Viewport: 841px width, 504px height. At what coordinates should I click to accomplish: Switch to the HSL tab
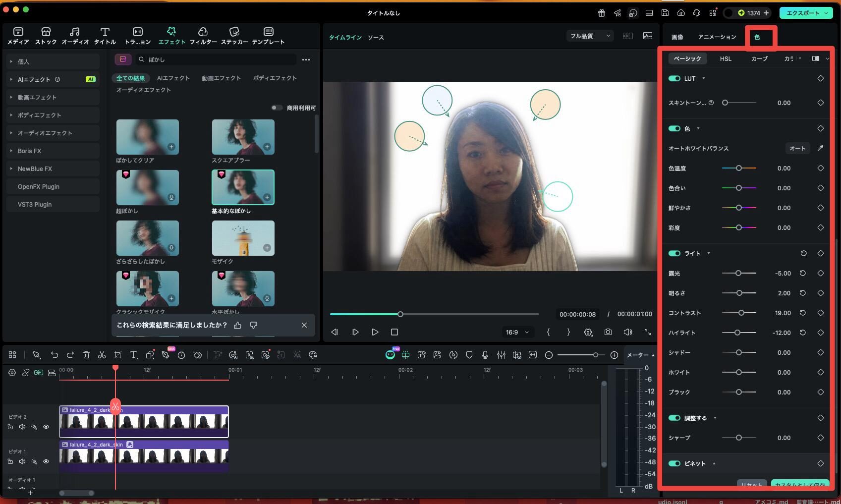tap(726, 58)
